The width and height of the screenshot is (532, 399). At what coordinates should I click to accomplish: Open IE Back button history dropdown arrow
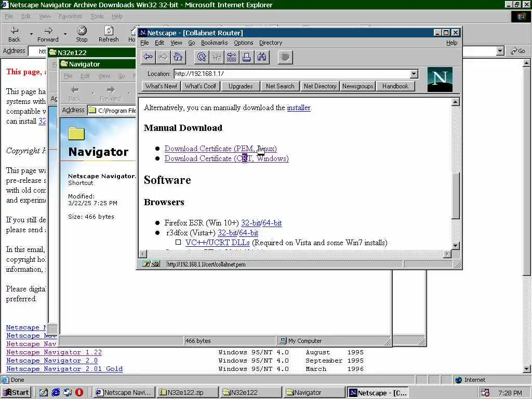(31, 34)
